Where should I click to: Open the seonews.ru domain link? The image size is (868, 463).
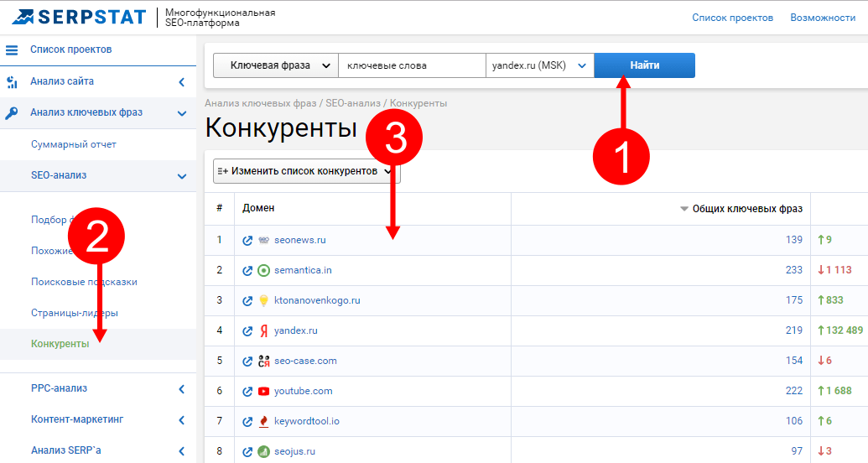(x=300, y=241)
